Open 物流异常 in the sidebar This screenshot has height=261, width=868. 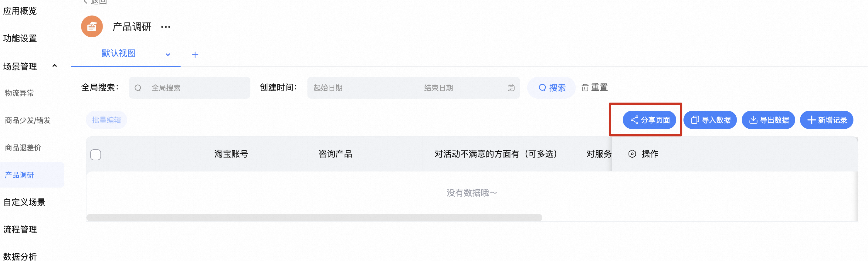pos(19,93)
